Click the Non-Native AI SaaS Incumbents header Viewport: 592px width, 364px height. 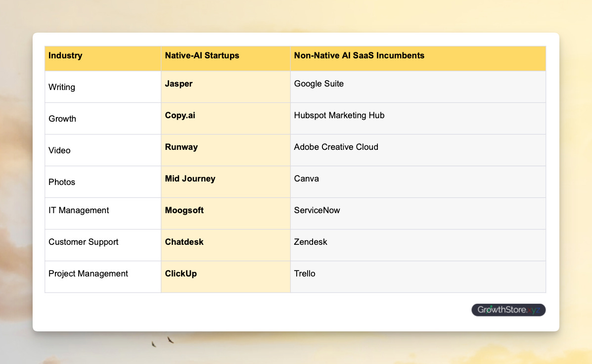tap(418, 58)
